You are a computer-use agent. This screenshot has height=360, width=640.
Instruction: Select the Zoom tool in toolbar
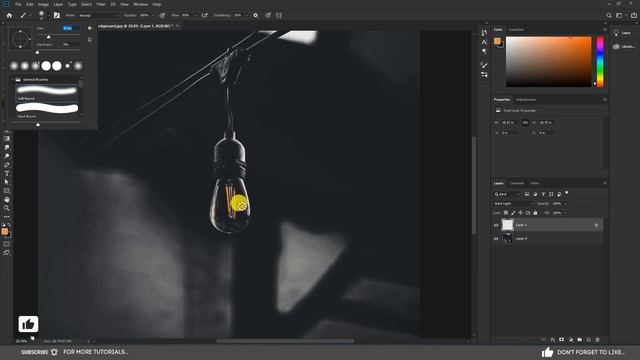[7, 208]
